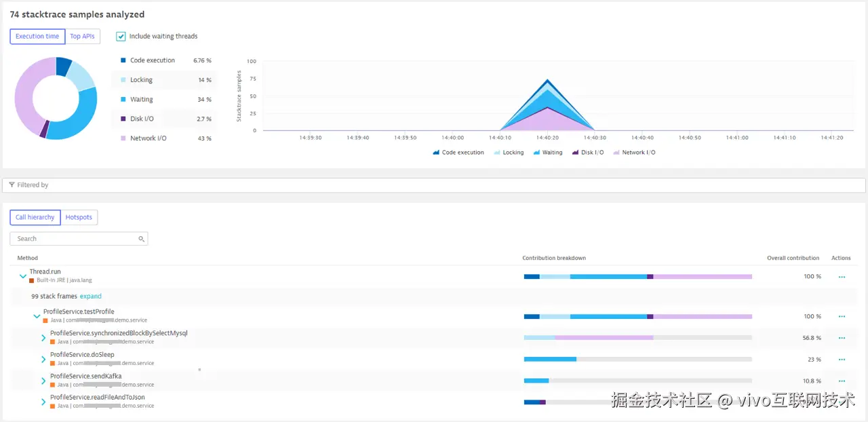Expand ProfileService.sendKafka node
Image resolution: width=868 pixels, height=422 pixels.
pos(43,381)
